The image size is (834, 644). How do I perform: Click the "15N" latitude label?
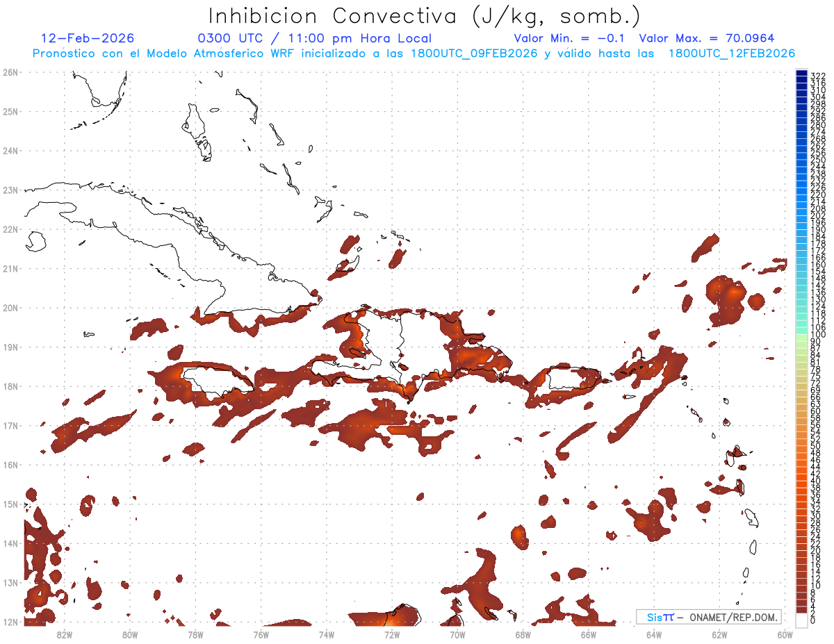[10, 504]
